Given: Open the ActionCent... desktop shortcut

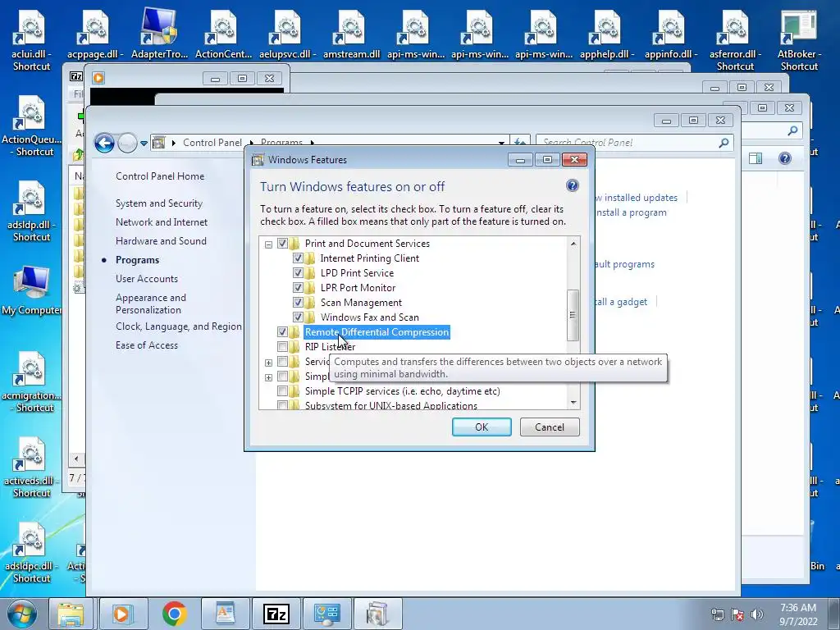Looking at the screenshot, I should click(x=223, y=35).
